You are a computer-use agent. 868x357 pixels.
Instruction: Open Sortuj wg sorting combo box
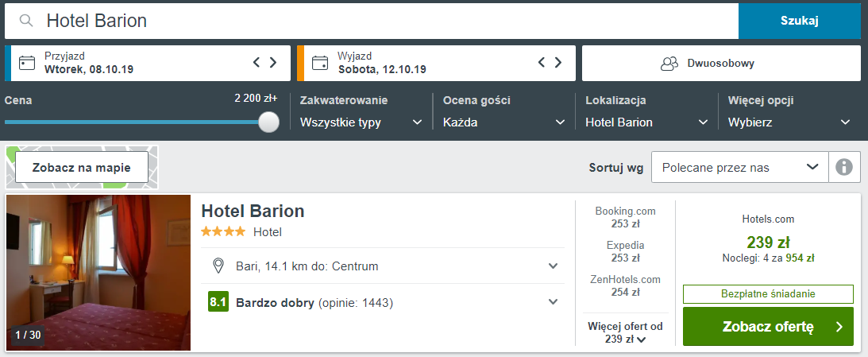point(739,167)
